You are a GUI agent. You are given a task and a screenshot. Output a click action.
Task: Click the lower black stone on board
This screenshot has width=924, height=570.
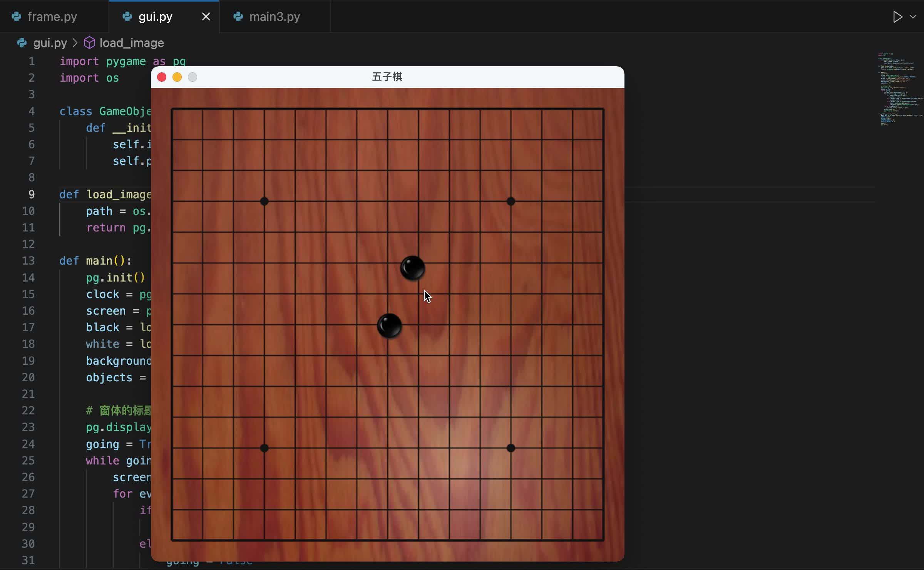pyautogui.click(x=389, y=326)
